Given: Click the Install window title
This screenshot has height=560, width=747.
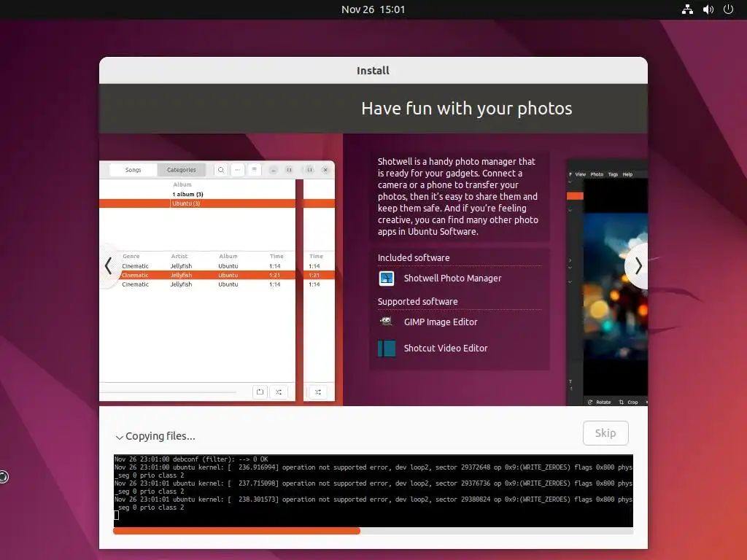Looking at the screenshot, I should coord(373,71).
